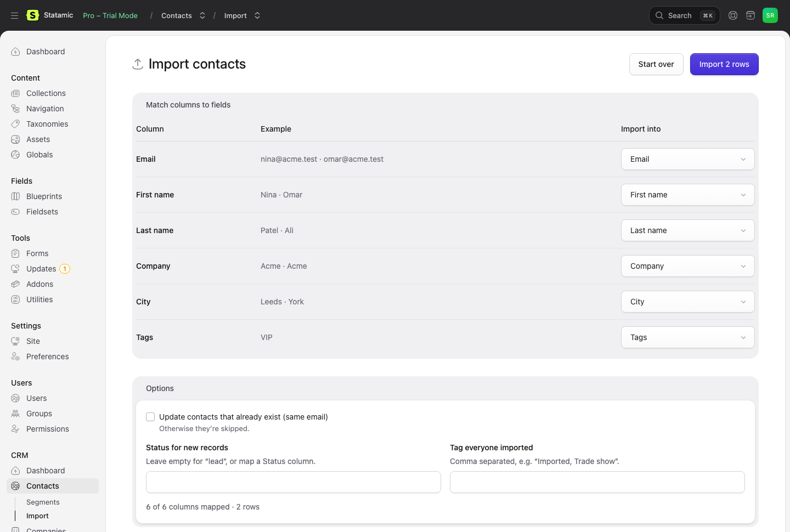Click the Forms sidebar icon
The image size is (790, 532).
(x=15, y=253)
